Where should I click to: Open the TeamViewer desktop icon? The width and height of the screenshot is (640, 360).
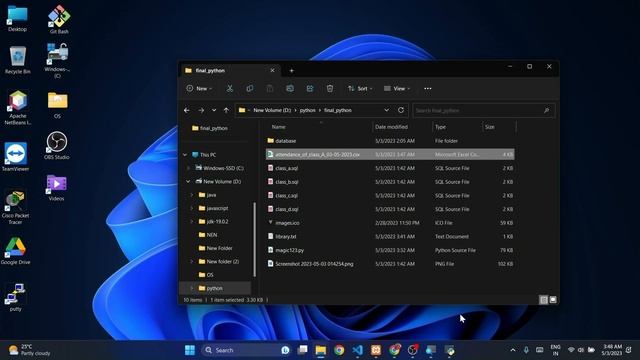[16, 157]
